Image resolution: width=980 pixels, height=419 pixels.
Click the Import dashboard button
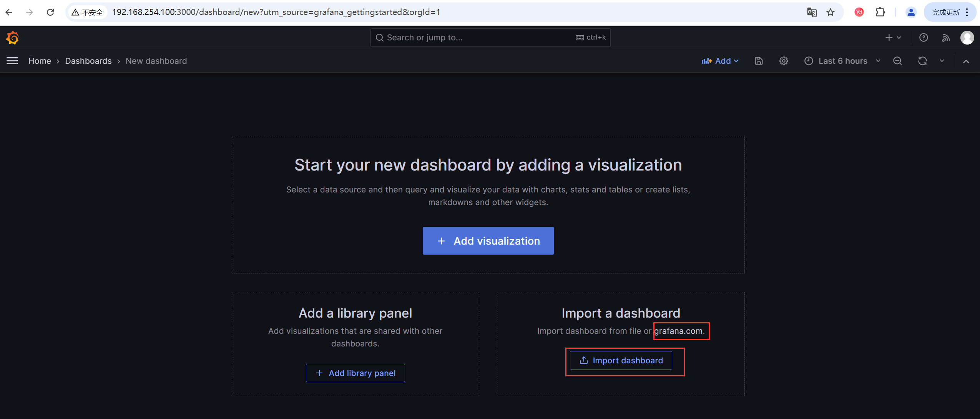pyautogui.click(x=621, y=360)
